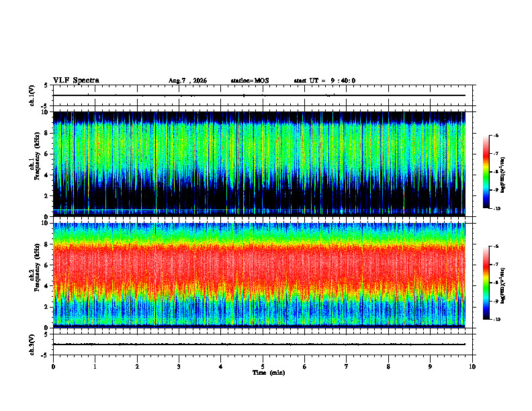The width and height of the screenshot is (532, 411).
Task: Click the ch.1 spectrogram panel
Action: point(259,164)
